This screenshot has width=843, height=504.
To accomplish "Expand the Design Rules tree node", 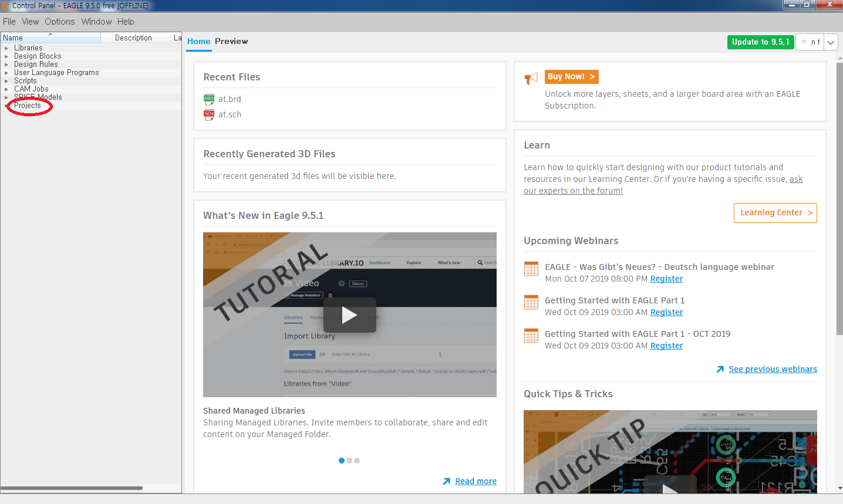I will pyautogui.click(x=6, y=65).
